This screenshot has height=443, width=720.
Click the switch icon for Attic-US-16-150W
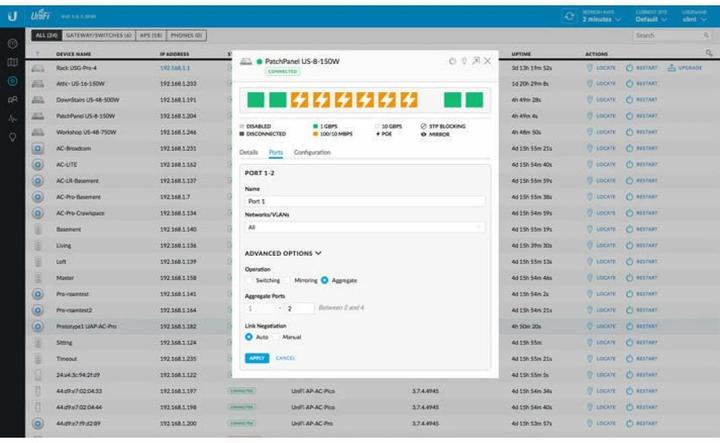38,84
